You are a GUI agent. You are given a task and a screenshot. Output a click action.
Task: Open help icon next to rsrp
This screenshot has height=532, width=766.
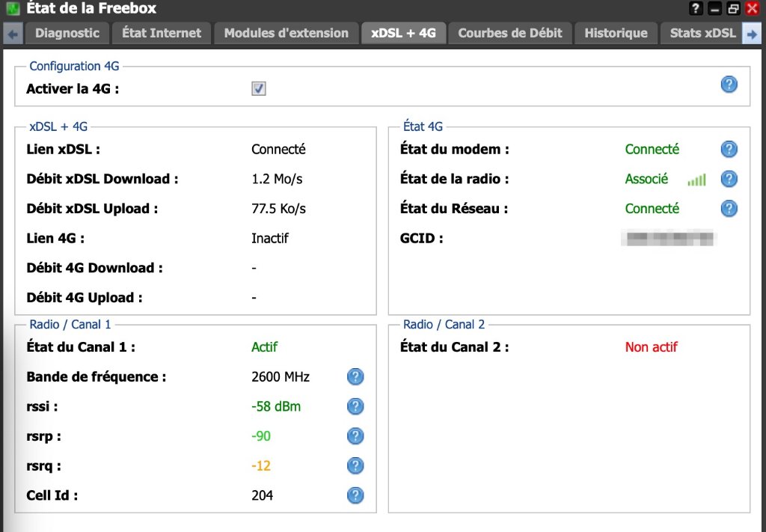355,435
